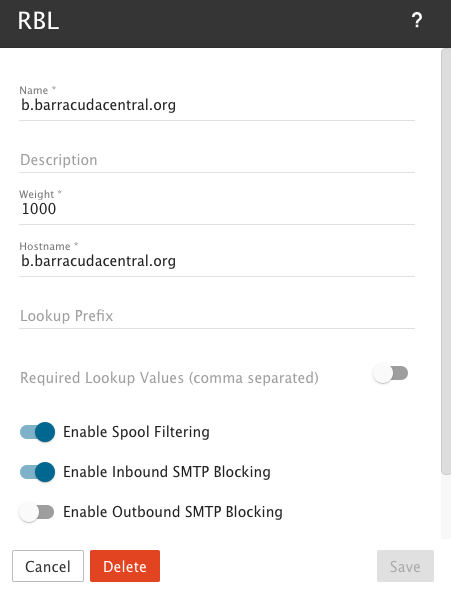Open help via the question mark icon
Image resolution: width=451 pixels, height=596 pixels.
[417, 20]
